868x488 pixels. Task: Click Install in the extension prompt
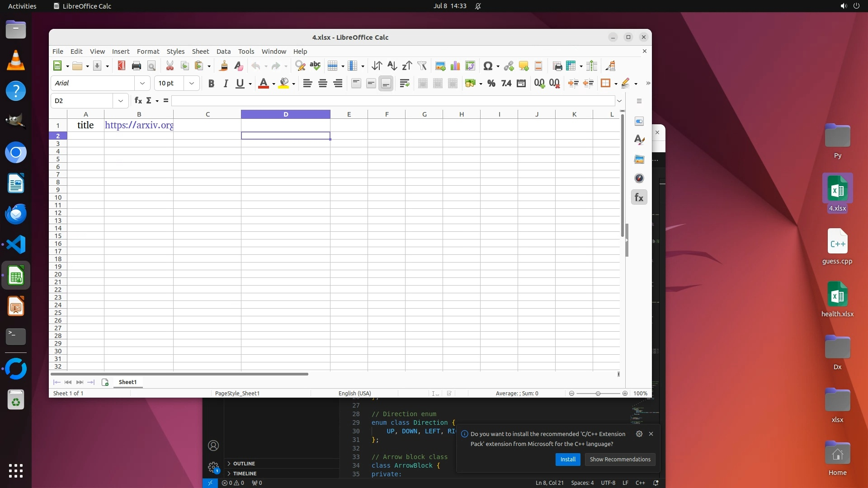pos(567,459)
